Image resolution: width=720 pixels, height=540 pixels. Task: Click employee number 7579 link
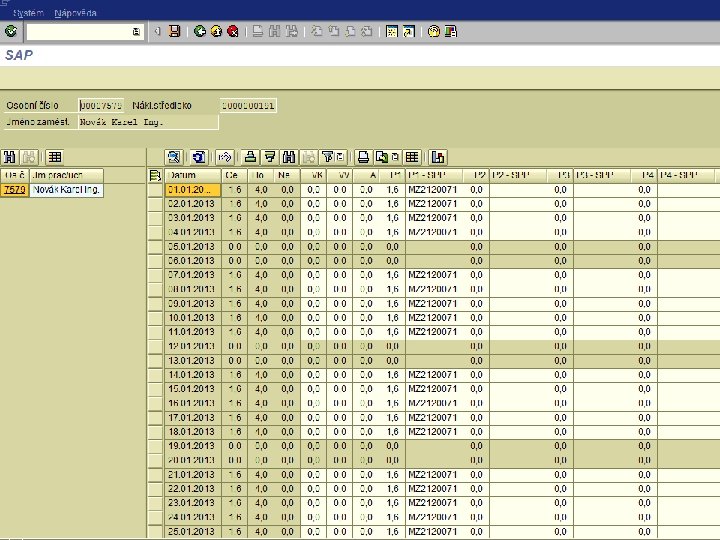[x=14, y=189]
